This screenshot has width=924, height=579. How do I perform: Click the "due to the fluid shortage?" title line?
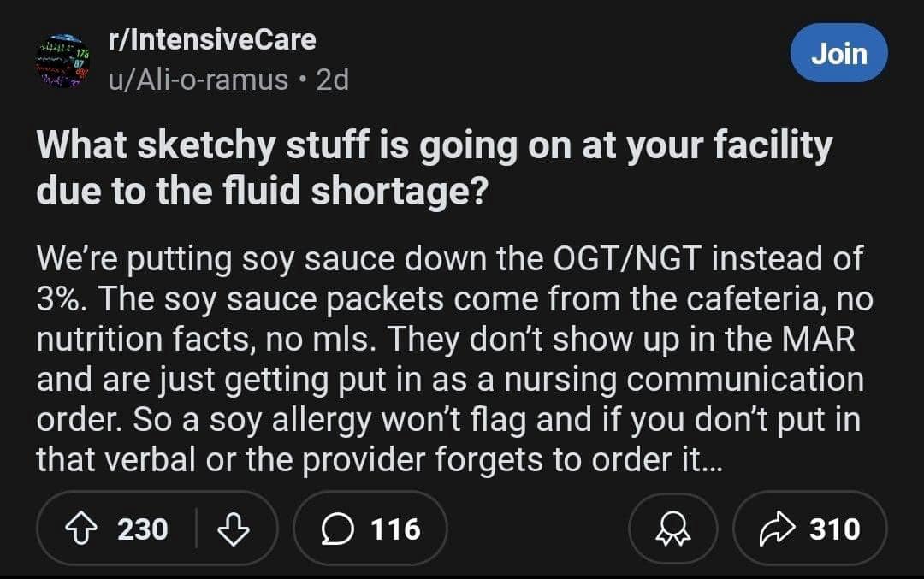(x=264, y=190)
